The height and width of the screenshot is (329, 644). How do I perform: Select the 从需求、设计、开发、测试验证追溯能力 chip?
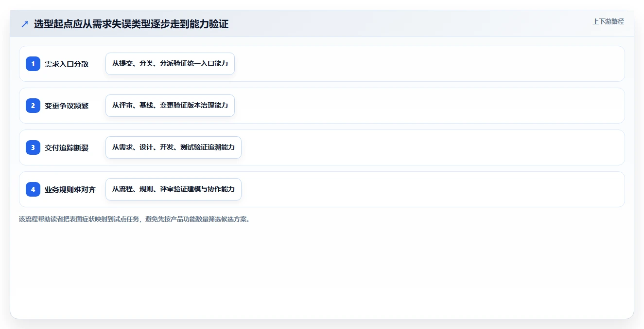click(x=174, y=147)
